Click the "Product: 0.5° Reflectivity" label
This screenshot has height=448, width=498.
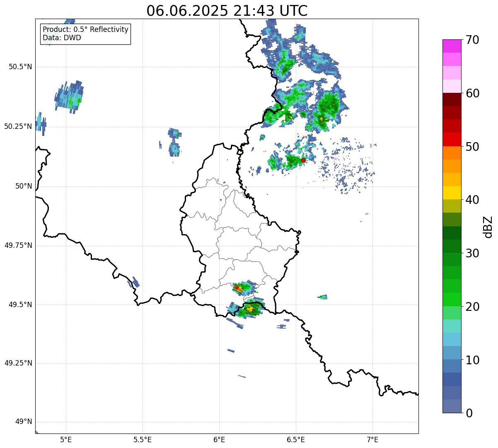click(85, 30)
